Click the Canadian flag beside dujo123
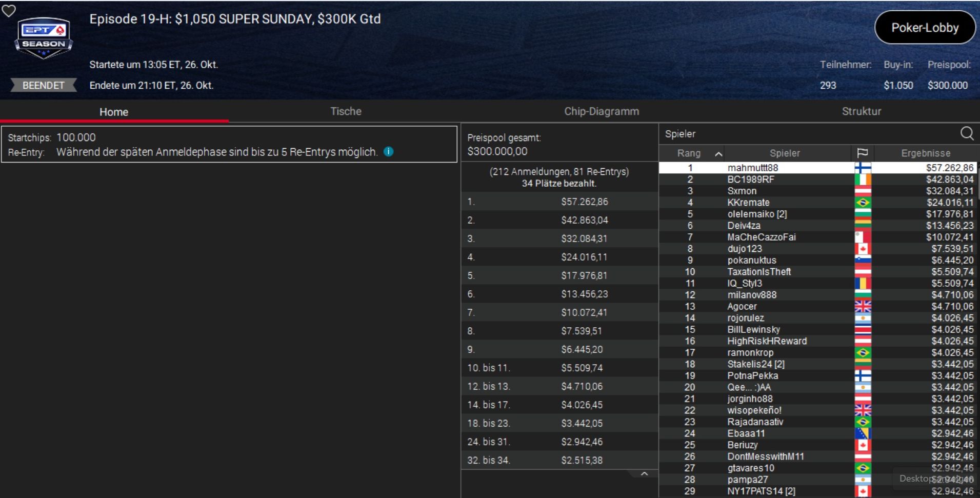The width and height of the screenshot is (980, 498). click(x=863, y=249)
